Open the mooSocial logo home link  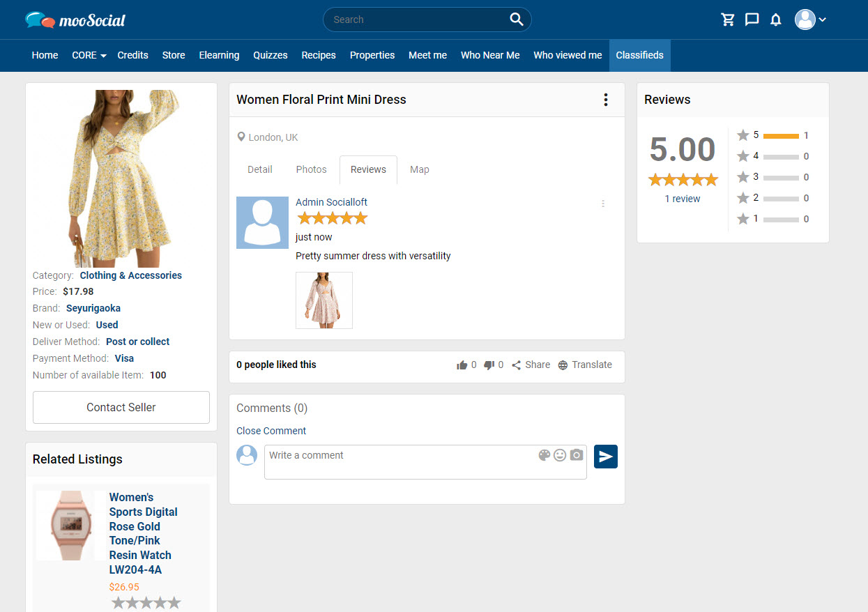[x=75, y=20]
